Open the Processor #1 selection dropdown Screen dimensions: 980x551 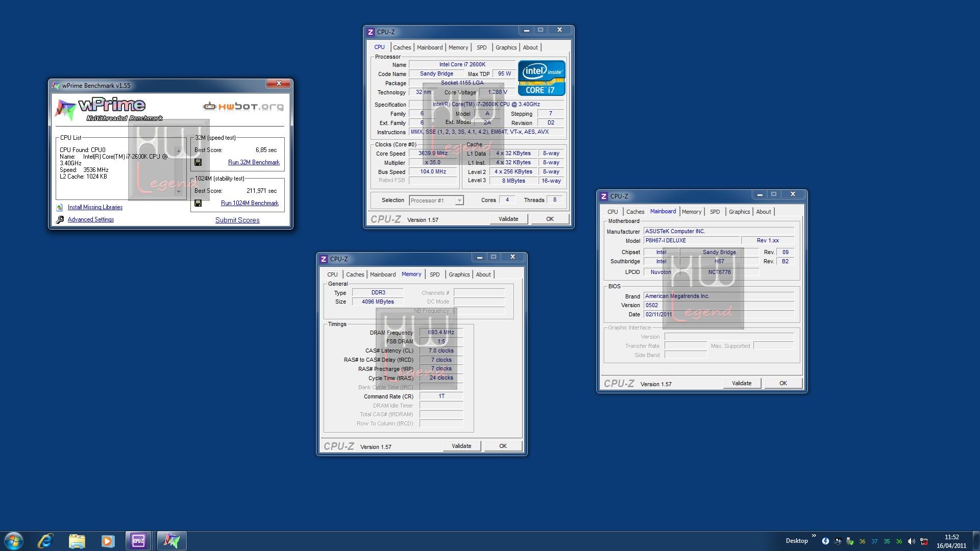[x=436, y=201]
